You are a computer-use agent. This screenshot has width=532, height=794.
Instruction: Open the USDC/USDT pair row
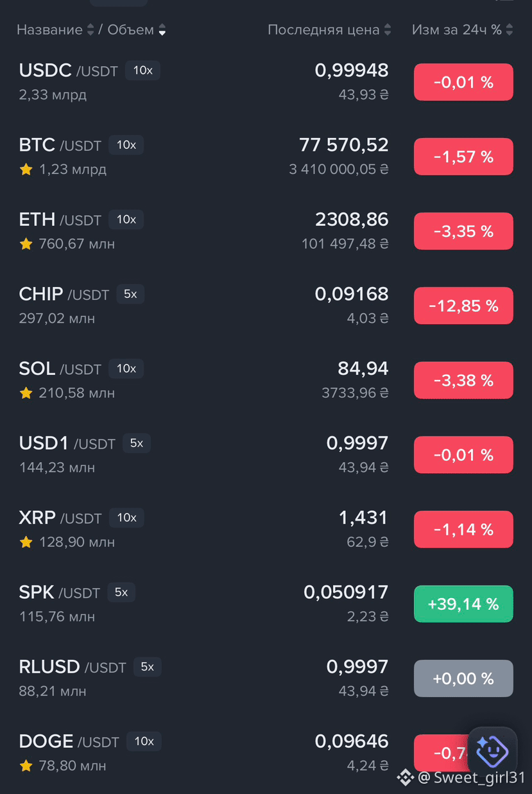[x=266, y=82]
